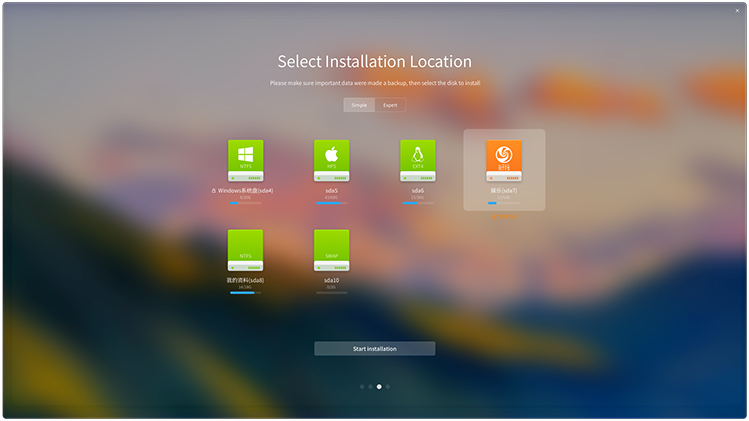The image size is (749, 421).
Task: Select the Windows NTFS disk icon
Action: click(246, 161)
